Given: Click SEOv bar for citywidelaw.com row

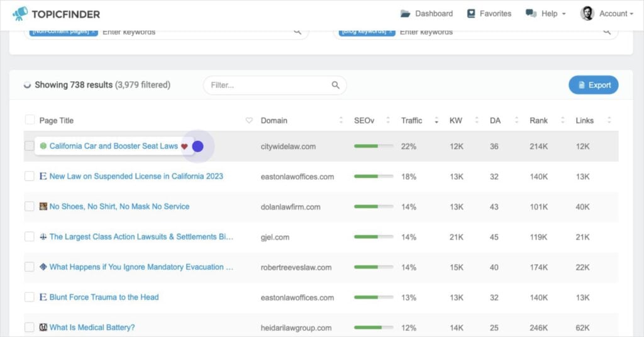Looking at the screenshot, I should click(x=374, y=146).
